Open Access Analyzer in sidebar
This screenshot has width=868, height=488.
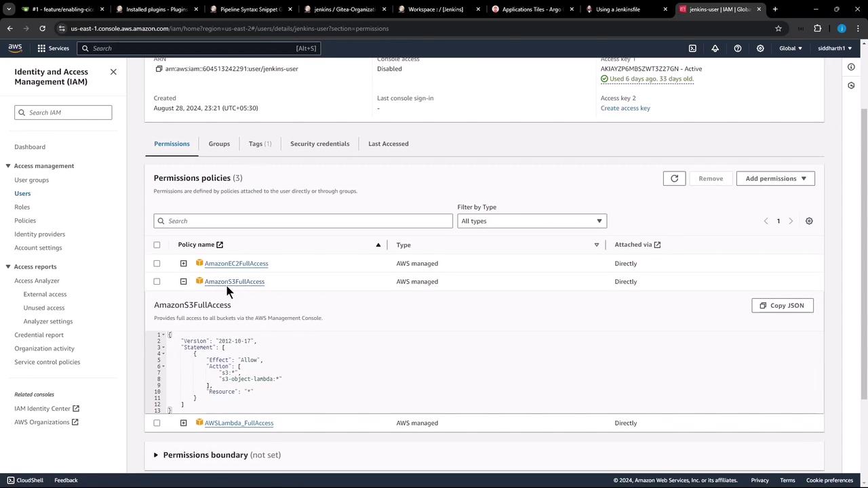click(x=37, y=281)
